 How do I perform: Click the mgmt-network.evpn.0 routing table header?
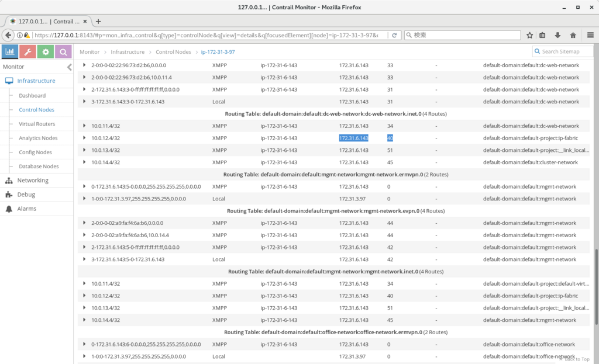coord(335,210)
